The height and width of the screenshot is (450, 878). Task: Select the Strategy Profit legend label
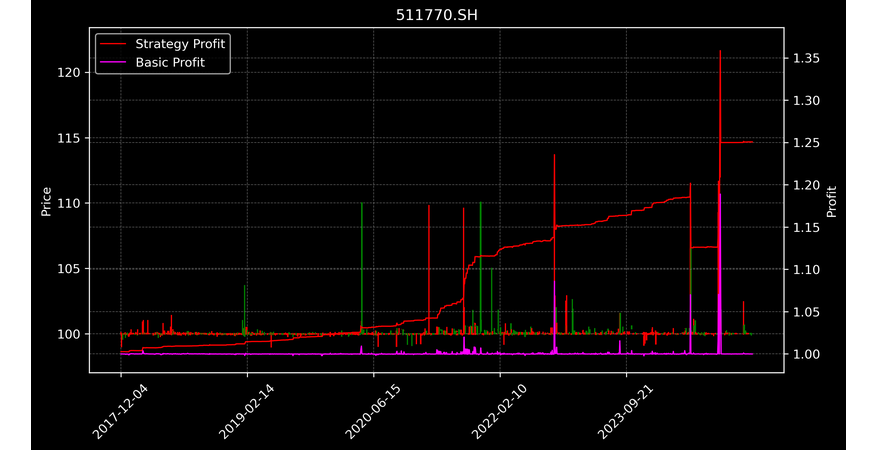[180, 44]
